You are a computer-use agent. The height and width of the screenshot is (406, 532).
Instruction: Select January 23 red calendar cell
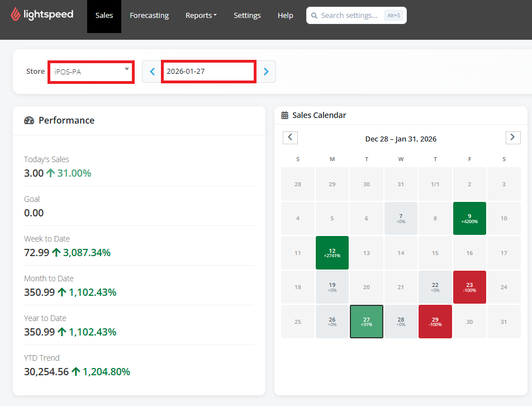click(x=469, y=287)
